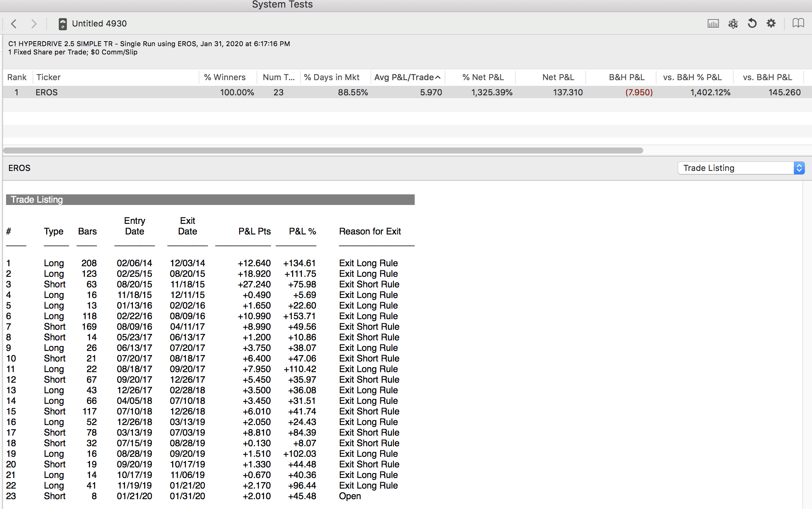Click the back navigation arrow
This screenshot has width=812, height=509.
point(14,24)
